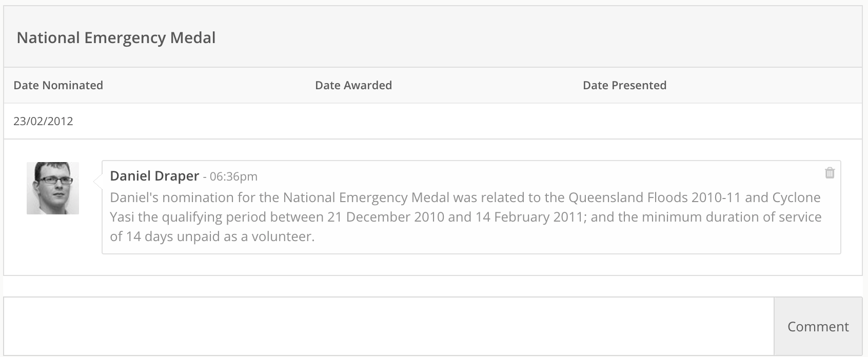Click the empty Date Presented cell
Image resolution: width=868 pixels, height=357 pixels.
click(719, 121)
